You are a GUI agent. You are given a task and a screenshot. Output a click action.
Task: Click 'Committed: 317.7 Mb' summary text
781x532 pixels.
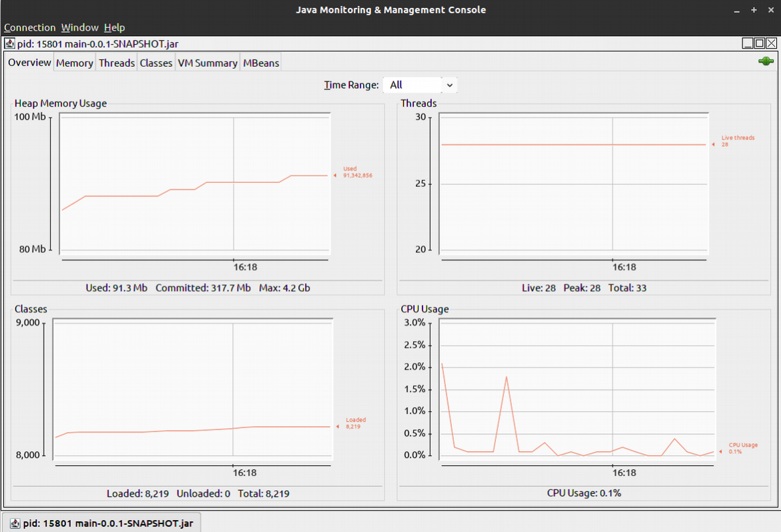pos(203,288)
